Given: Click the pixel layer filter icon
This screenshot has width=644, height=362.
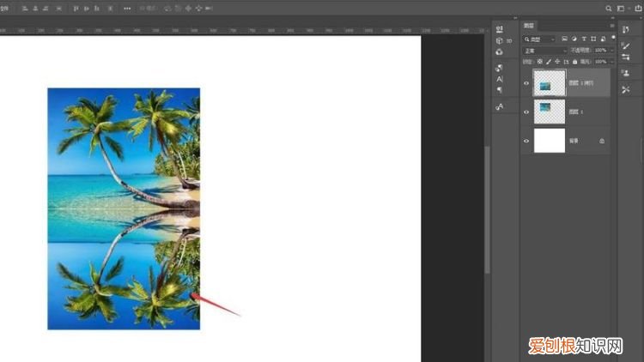Looking at the screenshot, I should click(x=564, y=39).
